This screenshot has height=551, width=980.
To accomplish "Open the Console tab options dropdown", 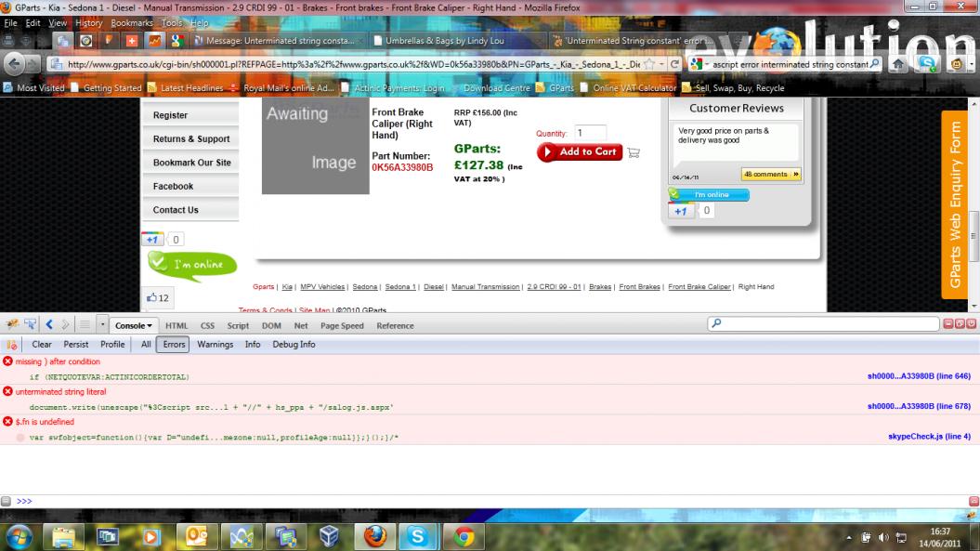I will (x=150, y=326).
